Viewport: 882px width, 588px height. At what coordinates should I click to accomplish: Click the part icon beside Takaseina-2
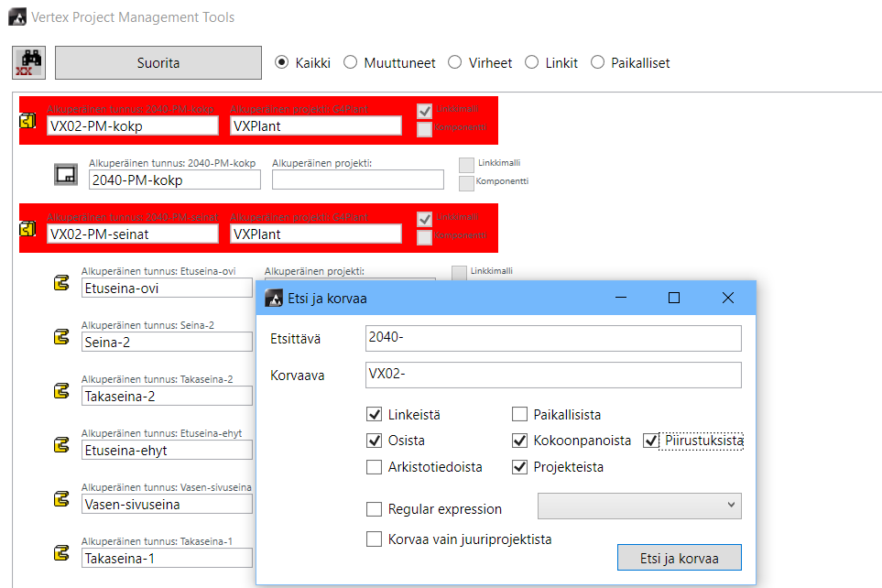pyautogui.click(x=61, y=392)
